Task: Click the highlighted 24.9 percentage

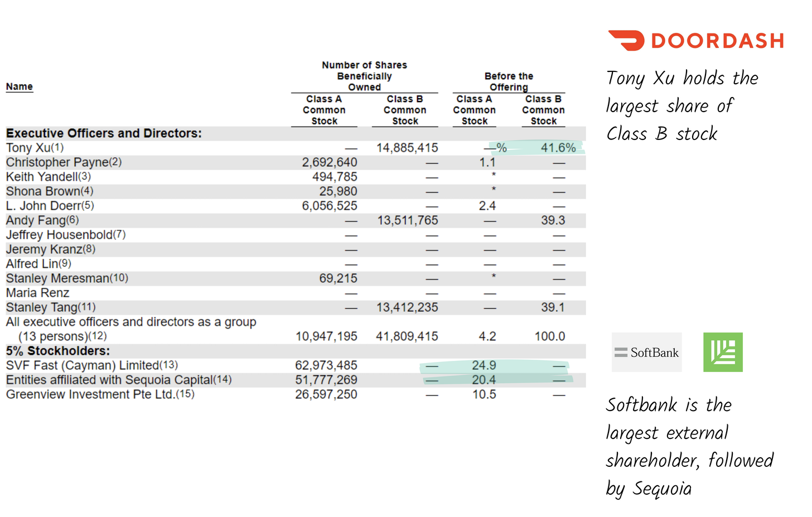Action: (x=484, y=365)
